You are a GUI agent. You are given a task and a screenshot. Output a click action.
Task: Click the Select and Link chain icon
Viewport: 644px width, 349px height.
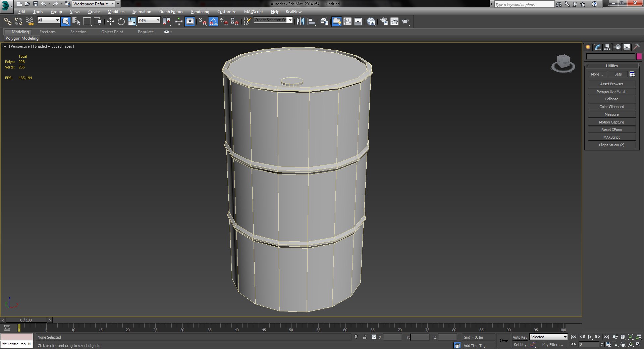[x=8, y=22]
